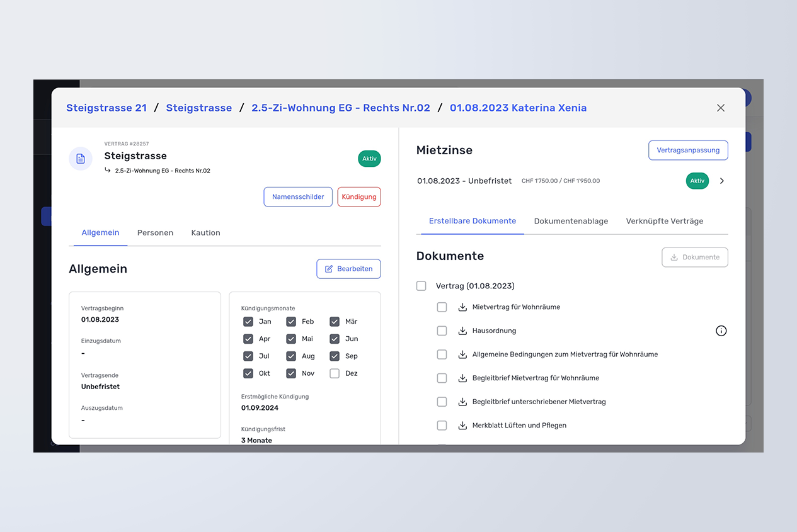The image size is (797, 532).
Task: Click download icon next to Hausordnung
Action: click(x=462, y=331)
